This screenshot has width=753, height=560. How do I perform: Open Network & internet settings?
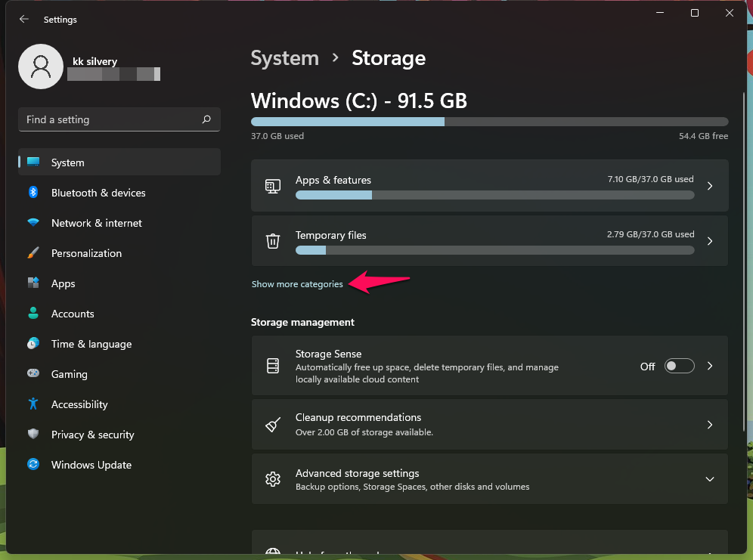click(x=119, y=223)
